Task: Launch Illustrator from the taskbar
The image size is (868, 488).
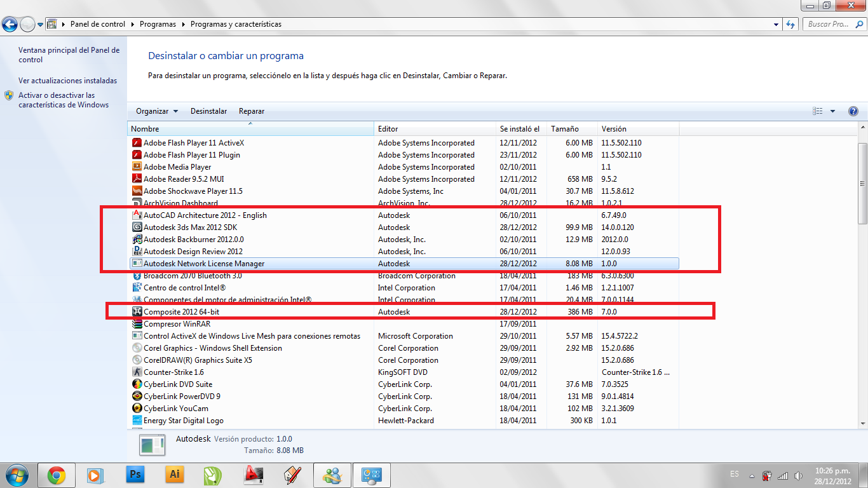Action: pyautogui.click(x=175, y=475)
